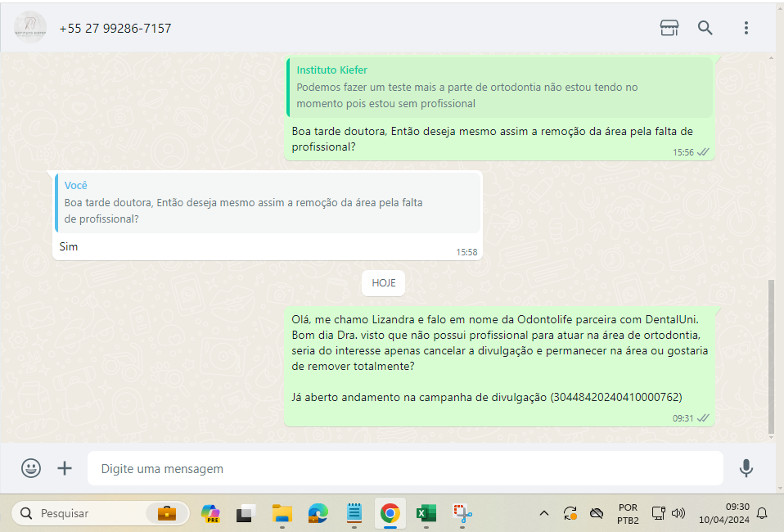Viewport: 784px width, 532px height.
Task: Record a voice message with the microphone
Action: tap(746, 468)
